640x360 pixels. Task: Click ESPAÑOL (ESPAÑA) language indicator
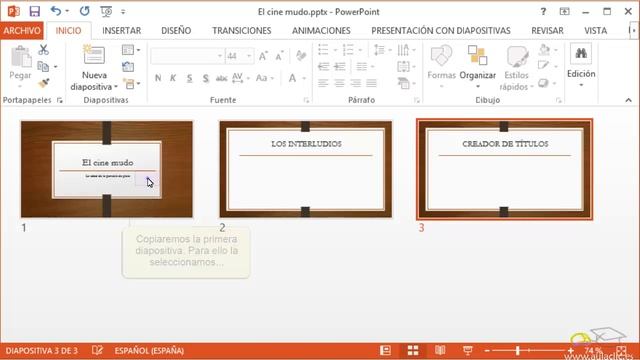(149, 351)
